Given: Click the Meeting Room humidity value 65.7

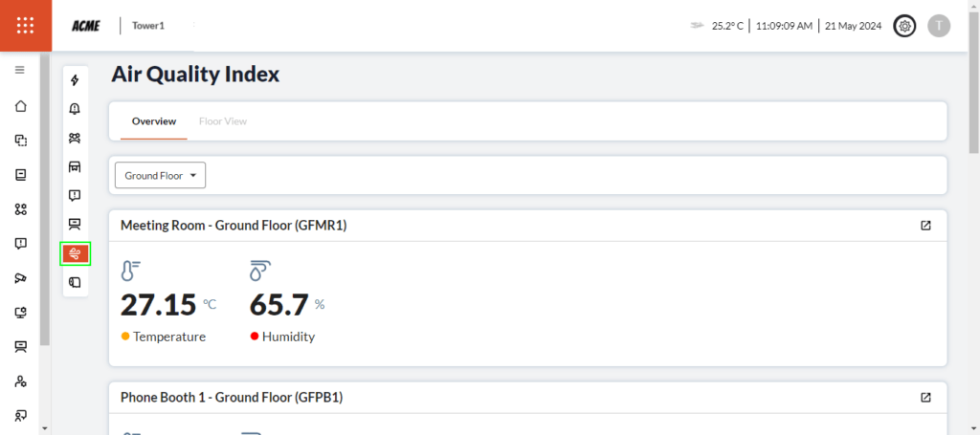Looking at the screenshot, I should coord(278,305).
